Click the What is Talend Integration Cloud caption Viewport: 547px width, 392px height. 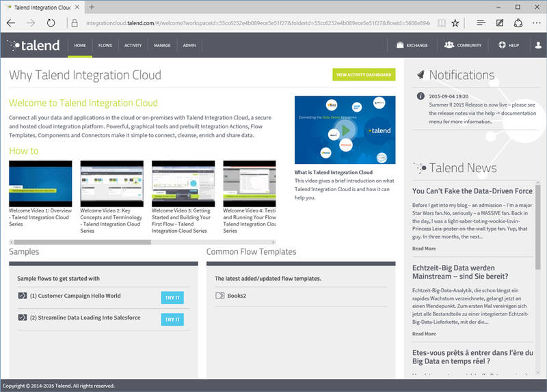coord(334,172)
